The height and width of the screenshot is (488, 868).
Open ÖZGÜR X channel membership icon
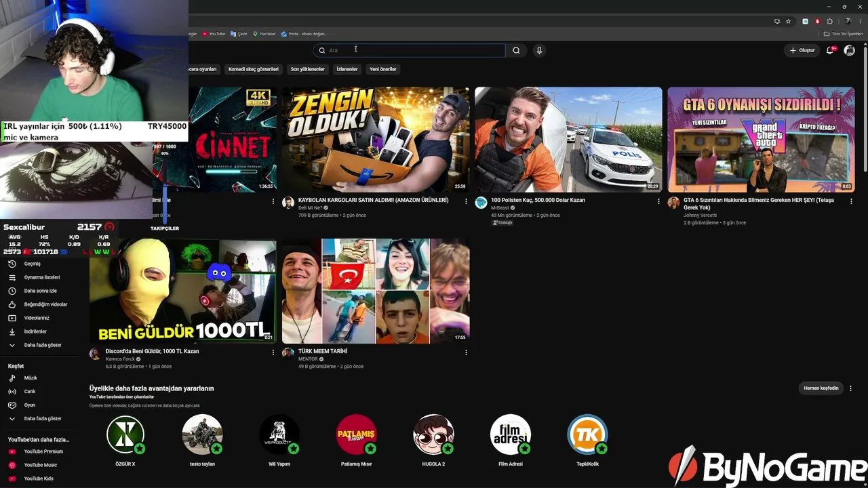[x=125, y=434]
